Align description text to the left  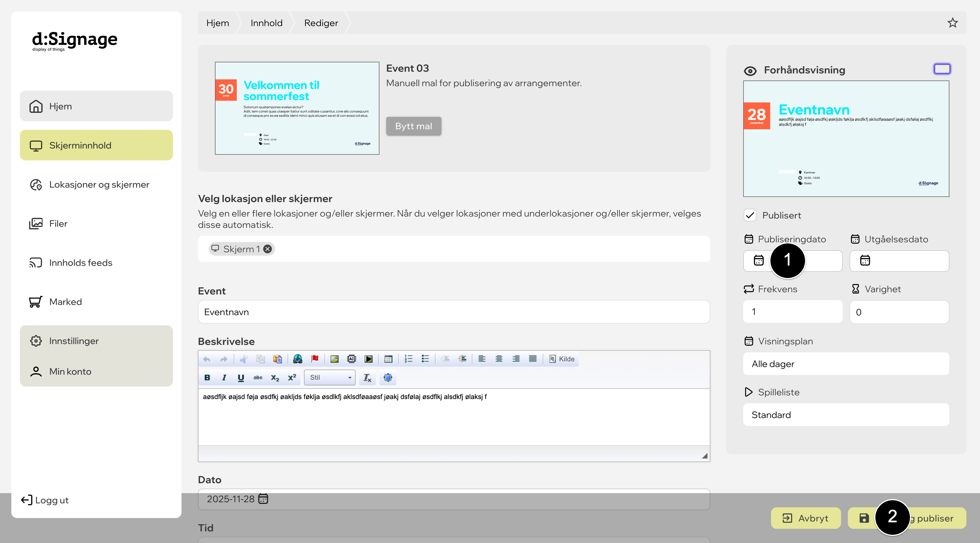click(x=482, y=359)
